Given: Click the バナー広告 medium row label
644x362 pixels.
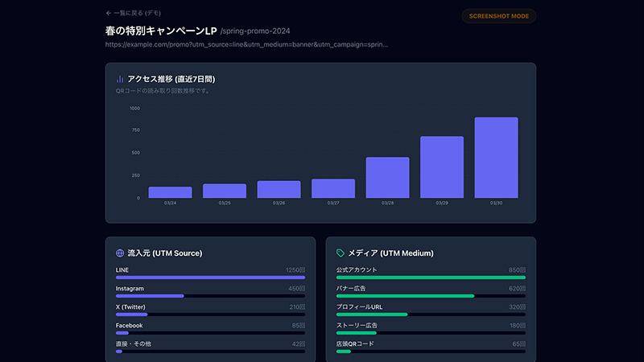Looking at the screenshot, I should (352, 288).
